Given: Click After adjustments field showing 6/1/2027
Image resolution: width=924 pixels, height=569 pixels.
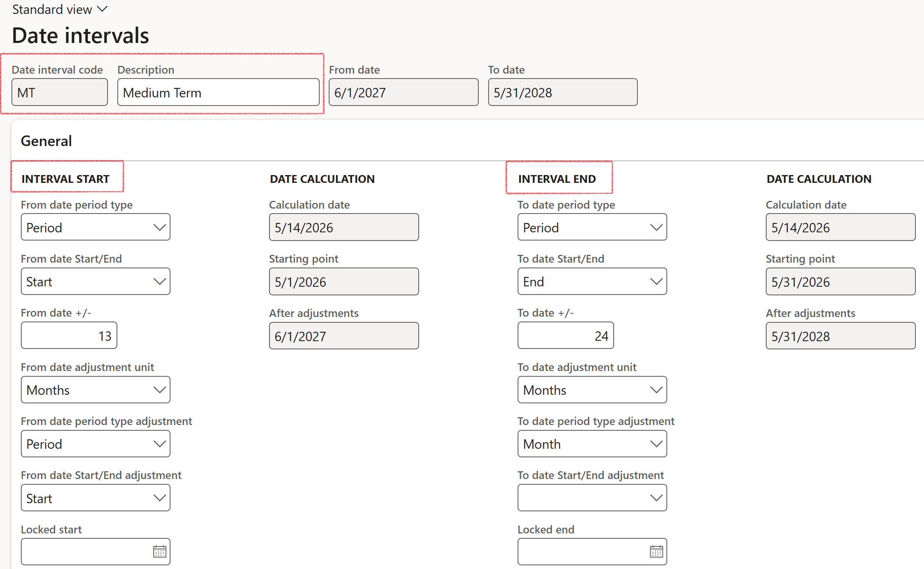Looking at the screenshot, I should [344, 336].
